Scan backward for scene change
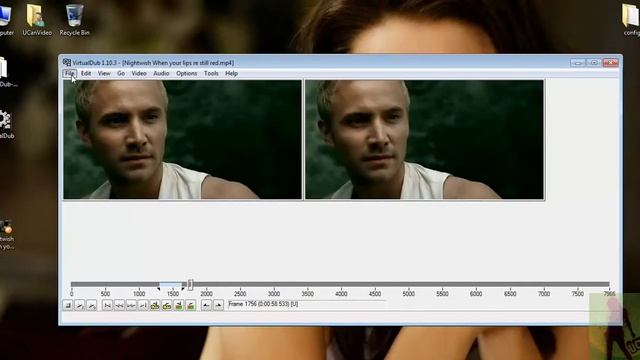This screenshot has width=640, height=360. [178, 305]
